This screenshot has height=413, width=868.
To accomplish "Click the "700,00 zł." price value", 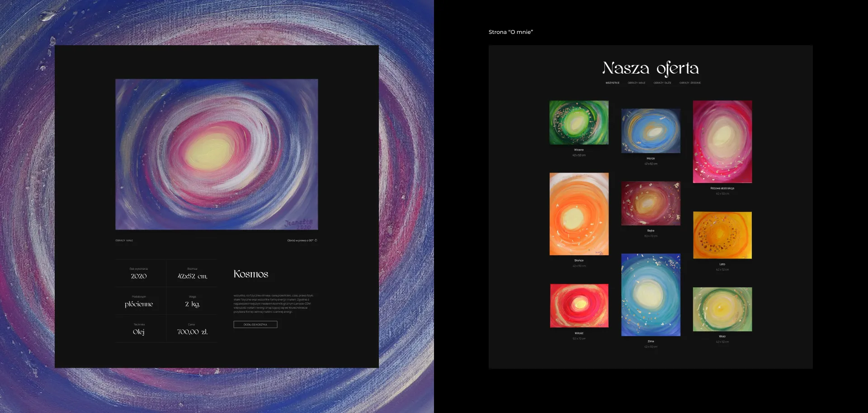I will (193, 332).
